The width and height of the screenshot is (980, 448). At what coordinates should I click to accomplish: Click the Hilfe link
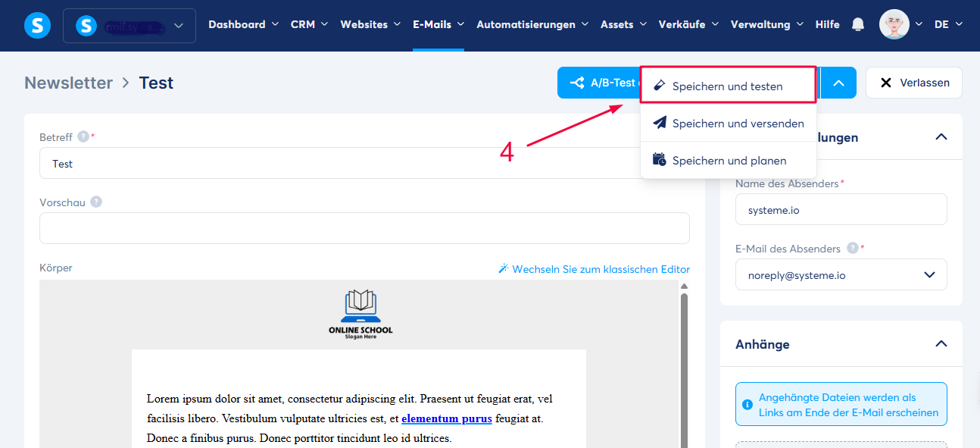(x=827, y=24)
